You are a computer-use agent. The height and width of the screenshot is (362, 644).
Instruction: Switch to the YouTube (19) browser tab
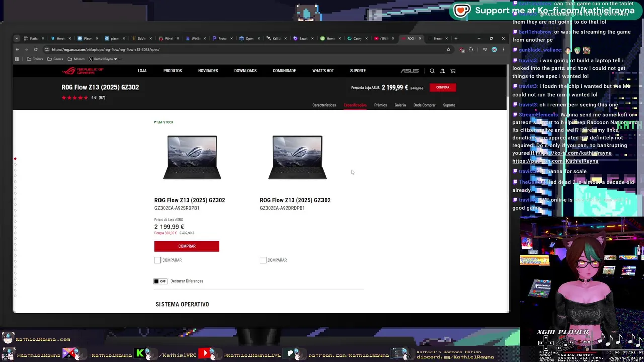383,38
